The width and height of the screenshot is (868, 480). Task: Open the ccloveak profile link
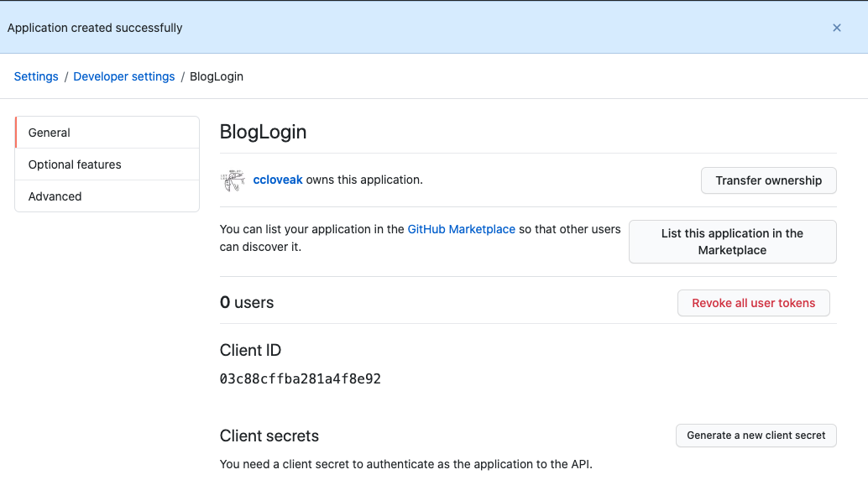pos(278,180)
